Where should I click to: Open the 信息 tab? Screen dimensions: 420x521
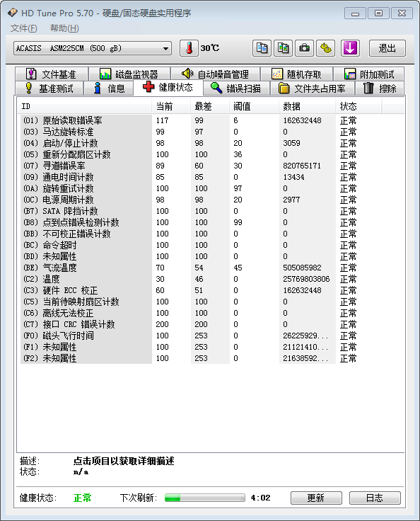click(109, 88)
